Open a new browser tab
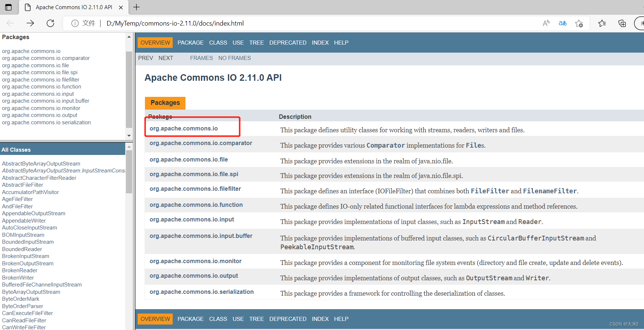644x330 pixels. tap(137, 7)
